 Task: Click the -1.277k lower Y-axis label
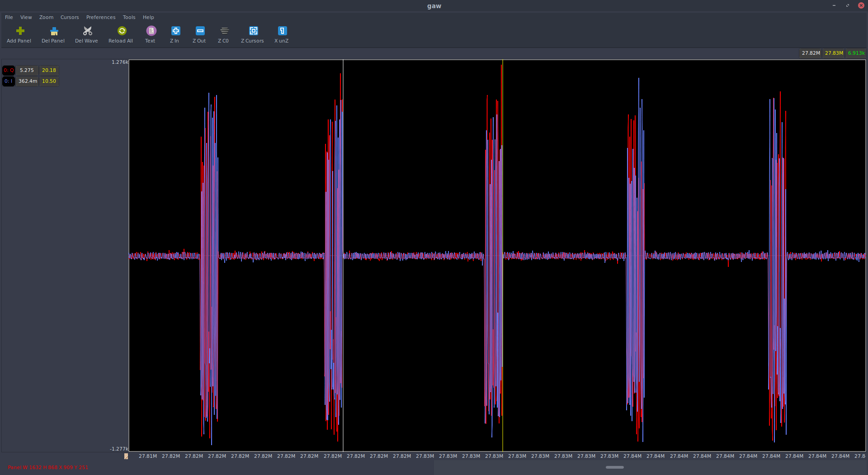pos(119,449)
